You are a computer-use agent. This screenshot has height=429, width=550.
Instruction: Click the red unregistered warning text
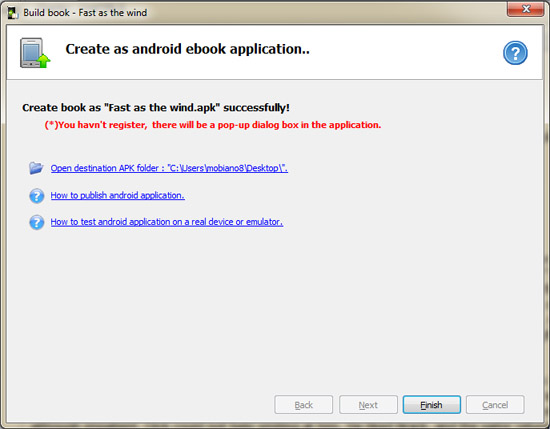213,125
